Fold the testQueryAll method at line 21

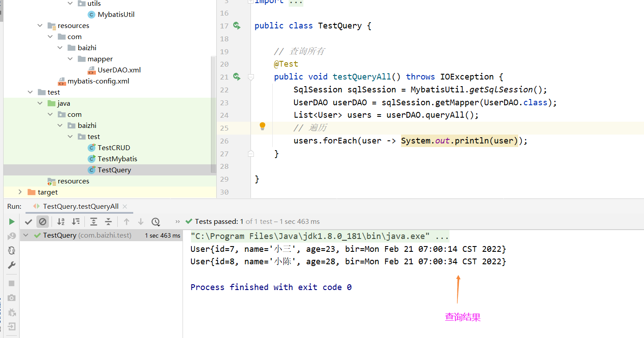(250, 77)
